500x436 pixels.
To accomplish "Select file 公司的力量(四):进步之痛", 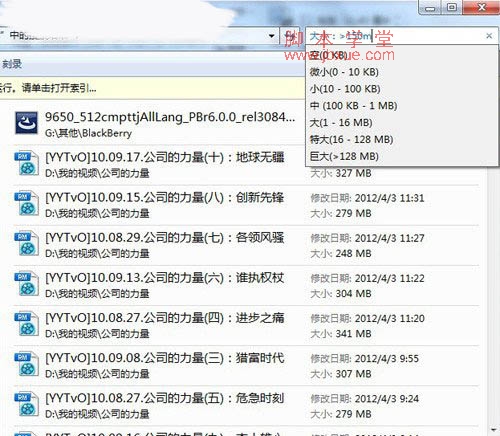I will click(x=165, y=318).
